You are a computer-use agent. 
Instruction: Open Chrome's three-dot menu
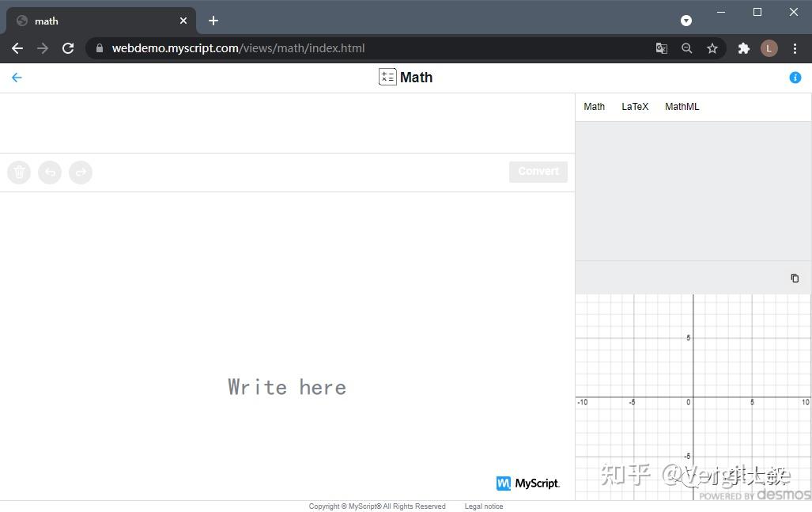click(795, 48)
